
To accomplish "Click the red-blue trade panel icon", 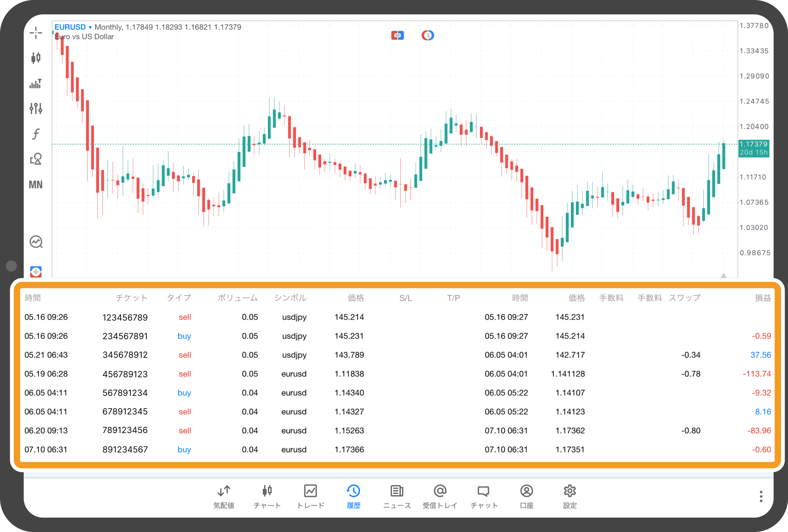I will [36, 271].
